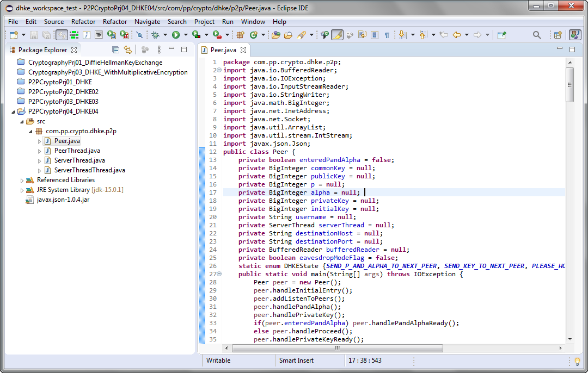Select the P2PCryptoPrj02_DHKE02 project
The width and height of the screenshot is (588, 373).
(x=63, y=92)
